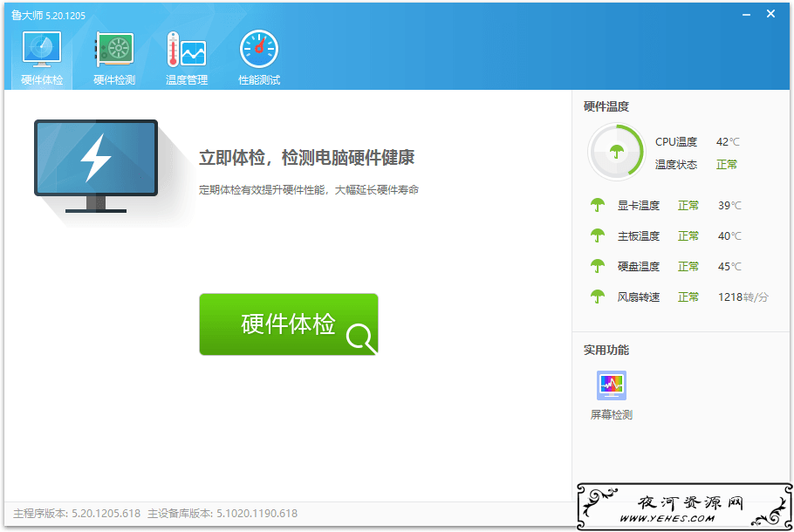Click the 屏幕检测 label under 实用功能
The width and height of the screenshot is (794, 532).
pyautogui.click(x=612, y=415)
